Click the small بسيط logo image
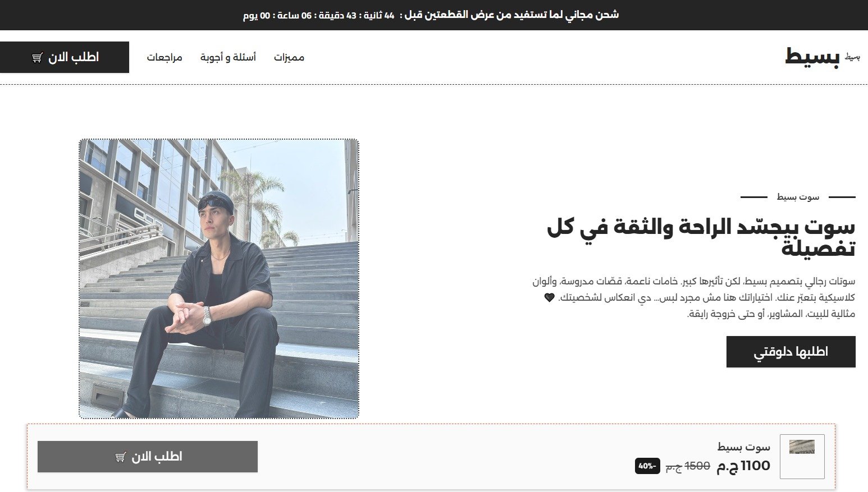868x492 pixels. click(x=852, y=57)
